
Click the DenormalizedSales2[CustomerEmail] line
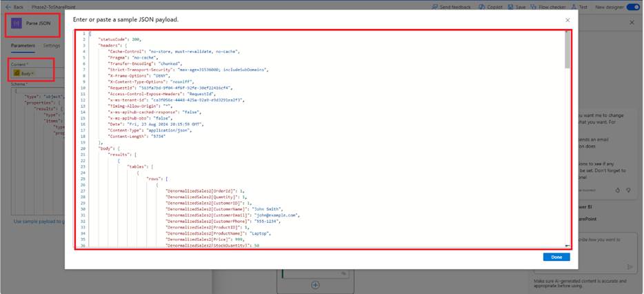pos(232,215)
